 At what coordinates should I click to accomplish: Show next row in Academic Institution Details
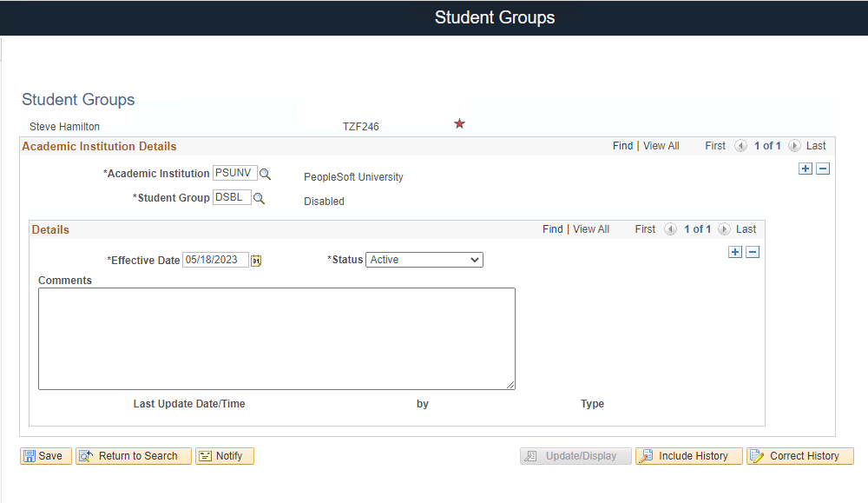coord(794,146)
